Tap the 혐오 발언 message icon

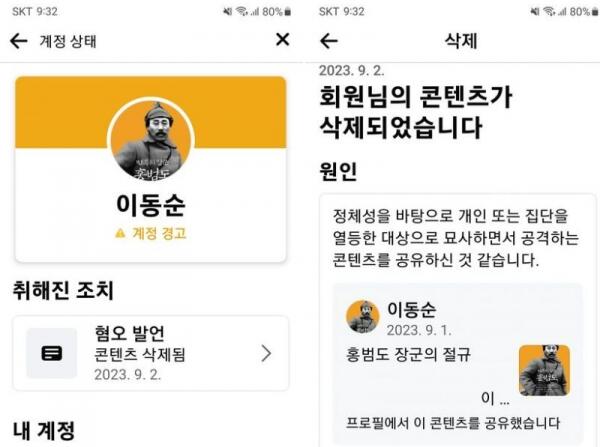click(x=51, y=353)
